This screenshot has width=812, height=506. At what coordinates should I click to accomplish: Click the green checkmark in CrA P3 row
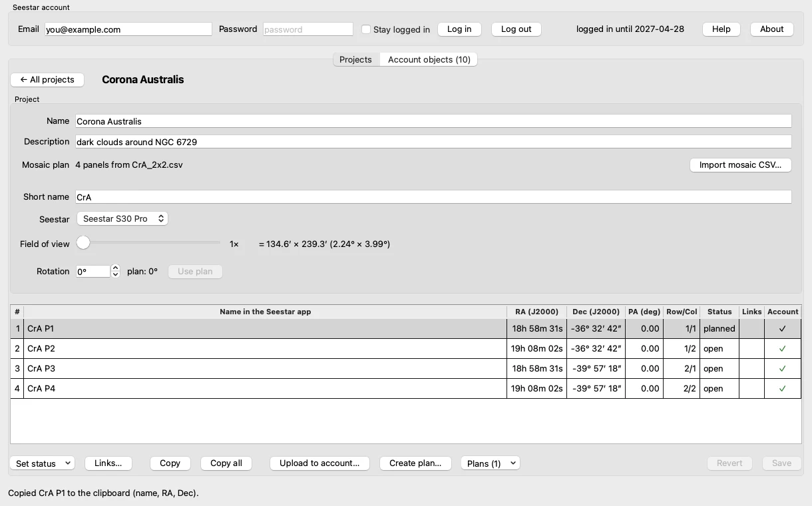(783, 369)
